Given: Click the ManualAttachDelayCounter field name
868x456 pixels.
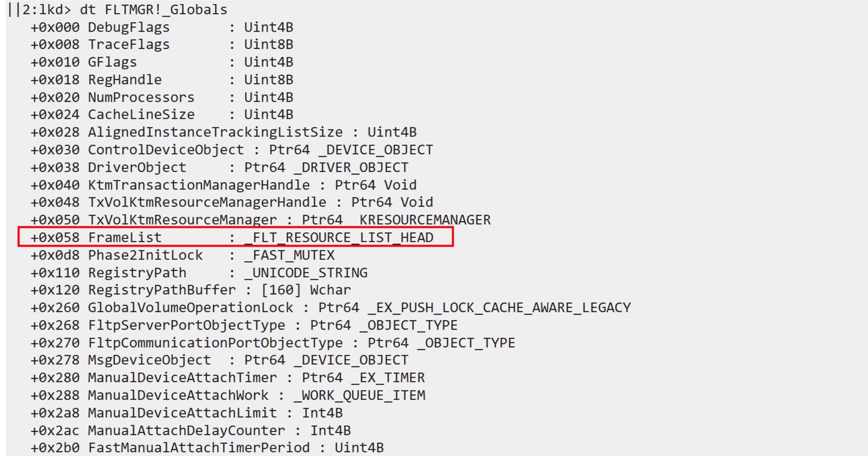Looking at the screenshot, I should [x=187, y=430].
